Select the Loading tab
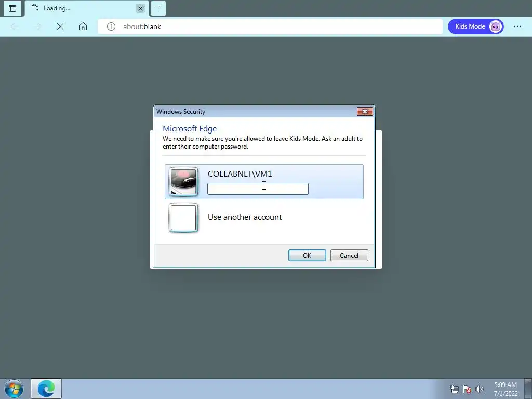Screen dimensions: 532x399 click(x=87, y=8)
